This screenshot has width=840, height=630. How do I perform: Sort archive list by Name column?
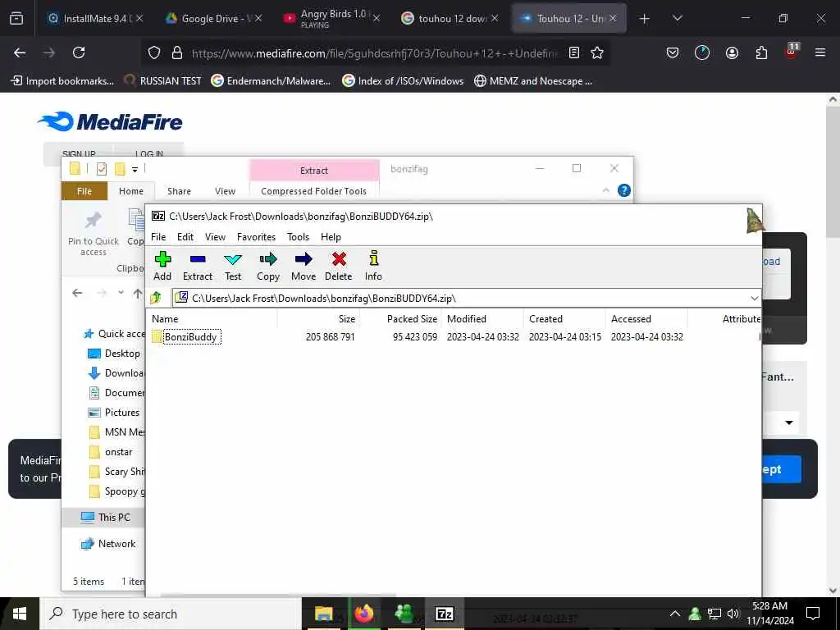point(212,319)
